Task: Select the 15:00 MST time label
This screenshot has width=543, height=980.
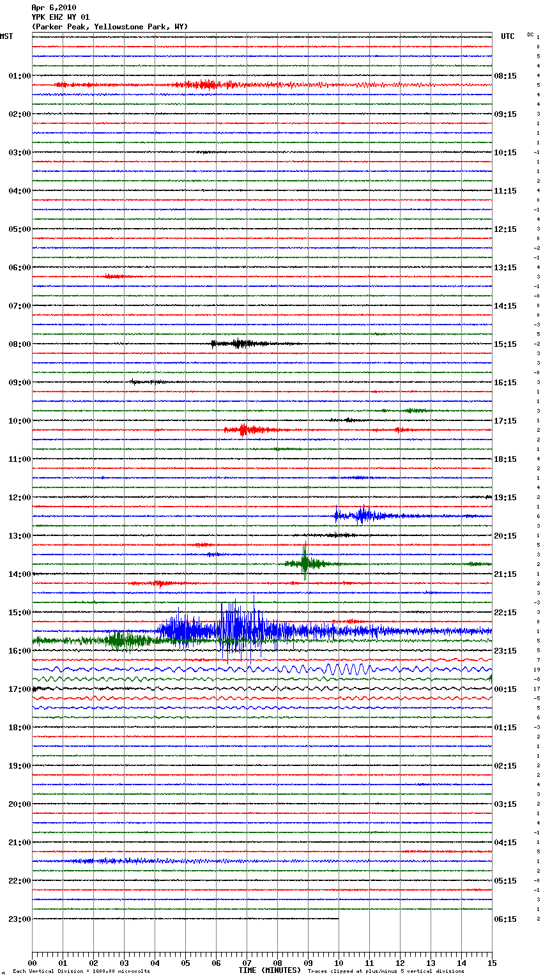Action: coord(19,613)
